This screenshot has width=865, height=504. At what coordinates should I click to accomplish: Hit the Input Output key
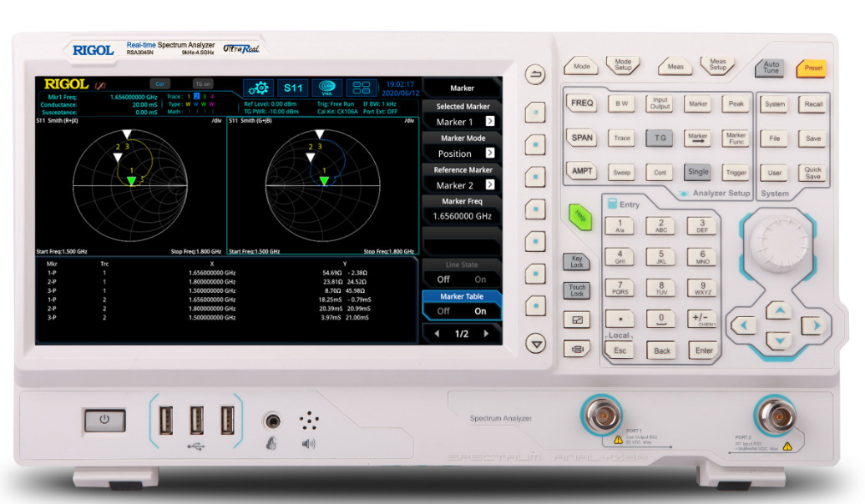pos(660,103)
